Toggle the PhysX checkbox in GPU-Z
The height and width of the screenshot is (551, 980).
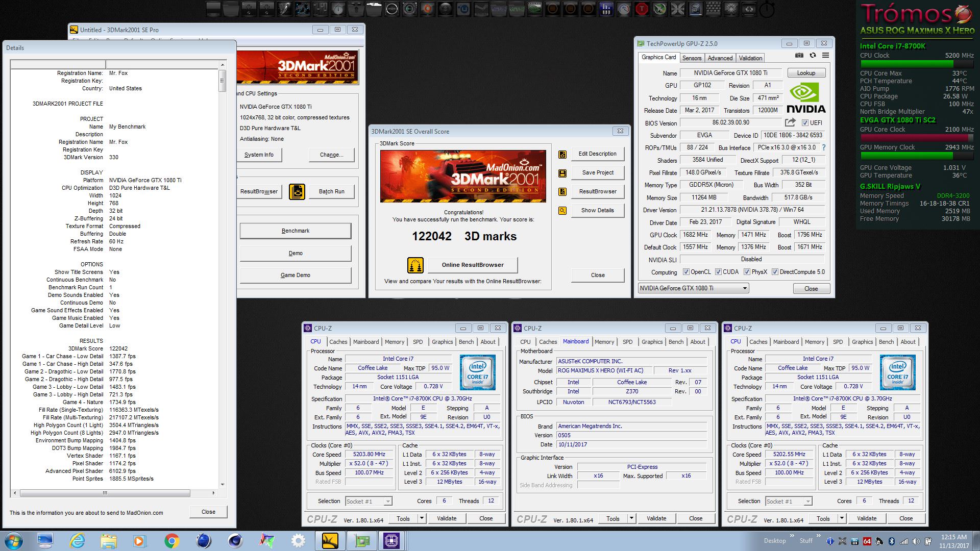(747, 272)
